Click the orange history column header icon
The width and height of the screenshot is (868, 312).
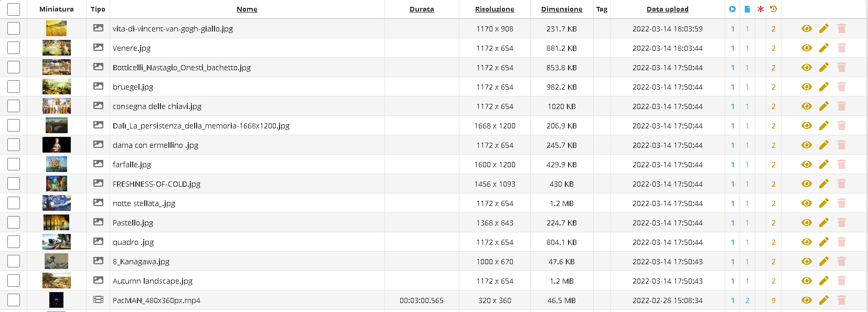774,9
